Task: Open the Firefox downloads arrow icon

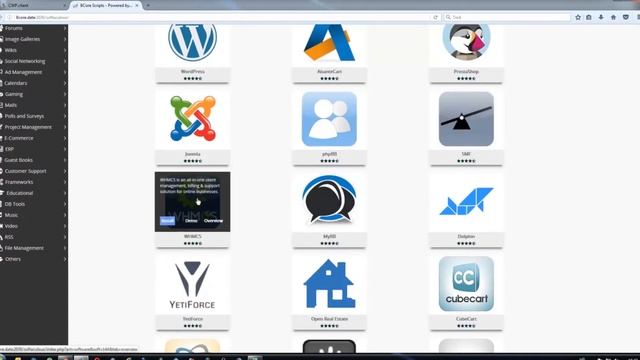Action: coord(601,17)
